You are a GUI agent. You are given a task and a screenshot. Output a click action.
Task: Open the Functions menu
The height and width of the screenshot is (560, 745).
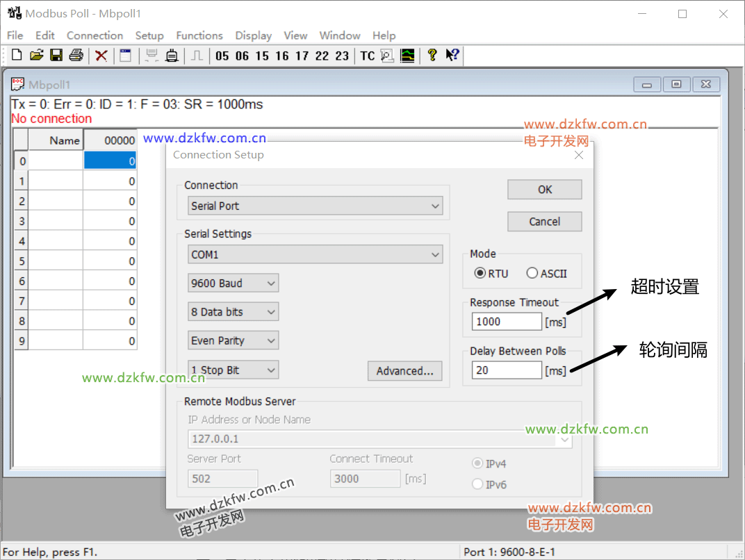pyautogui.click(x=199, y=35)
